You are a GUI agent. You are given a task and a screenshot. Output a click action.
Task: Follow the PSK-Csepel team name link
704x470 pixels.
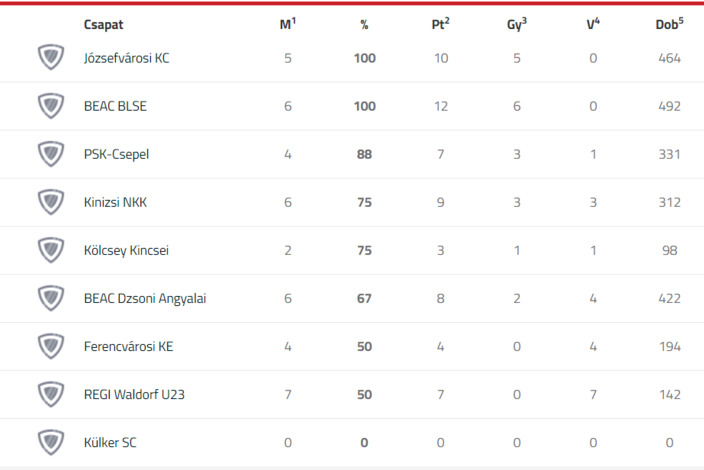click(x=116, y=154)
